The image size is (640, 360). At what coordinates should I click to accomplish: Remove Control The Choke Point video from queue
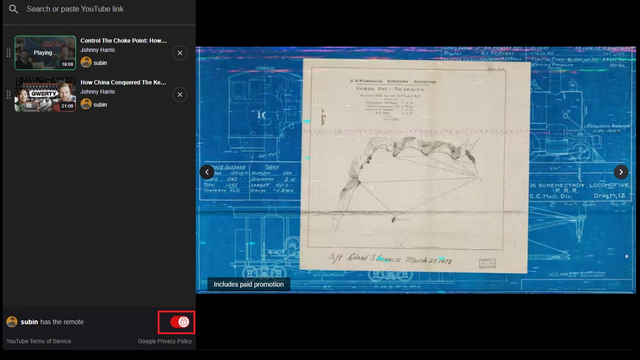click(x=180, y=53)
